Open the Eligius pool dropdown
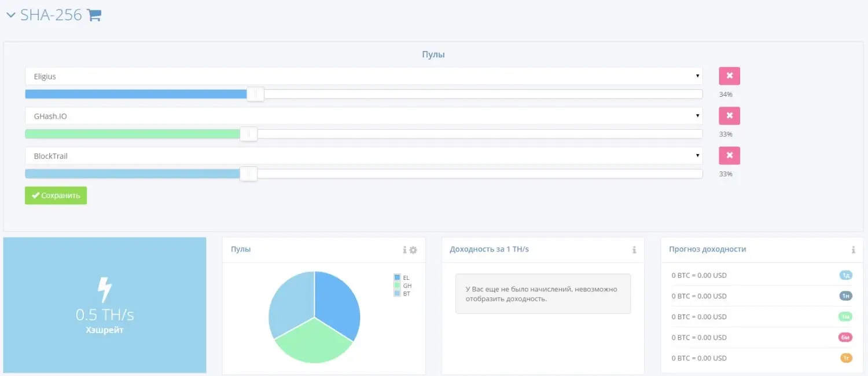Image resolution: width=868 pixels, height=376 pixels. pyautogui.click(x=363, y=76)
